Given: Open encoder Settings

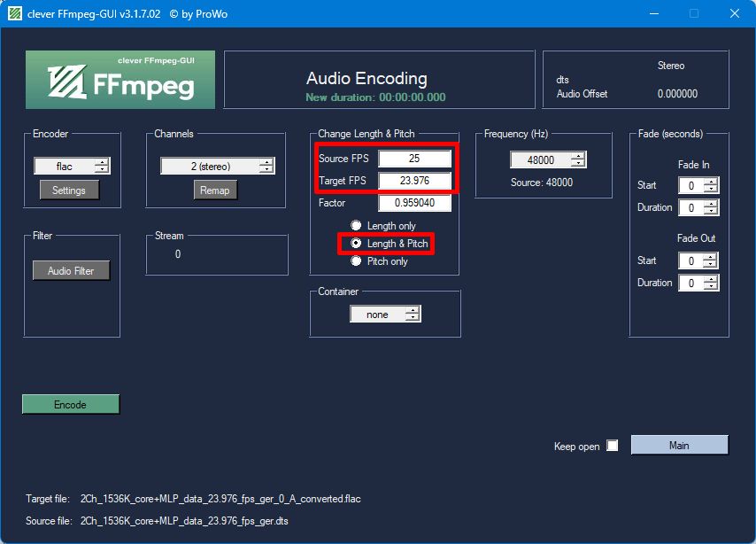Looking at the screenshot, I should (69, 190).
